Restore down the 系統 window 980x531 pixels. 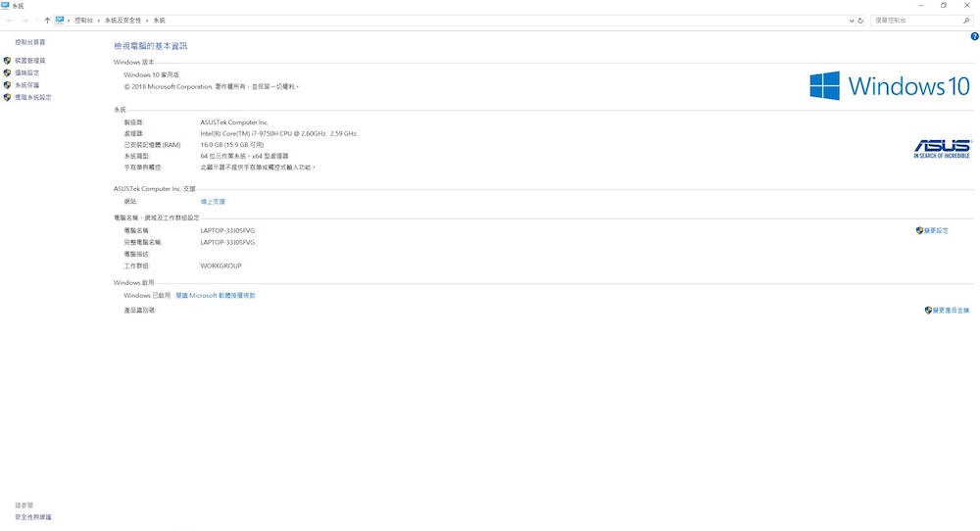click(x=944, y=6)
